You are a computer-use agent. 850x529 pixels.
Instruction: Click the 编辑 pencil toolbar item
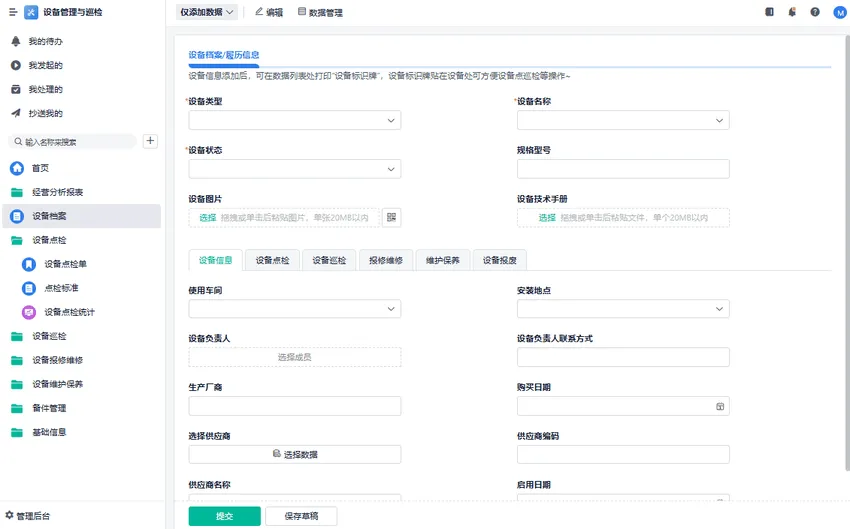pyautogui.click(x=269, y=12)
